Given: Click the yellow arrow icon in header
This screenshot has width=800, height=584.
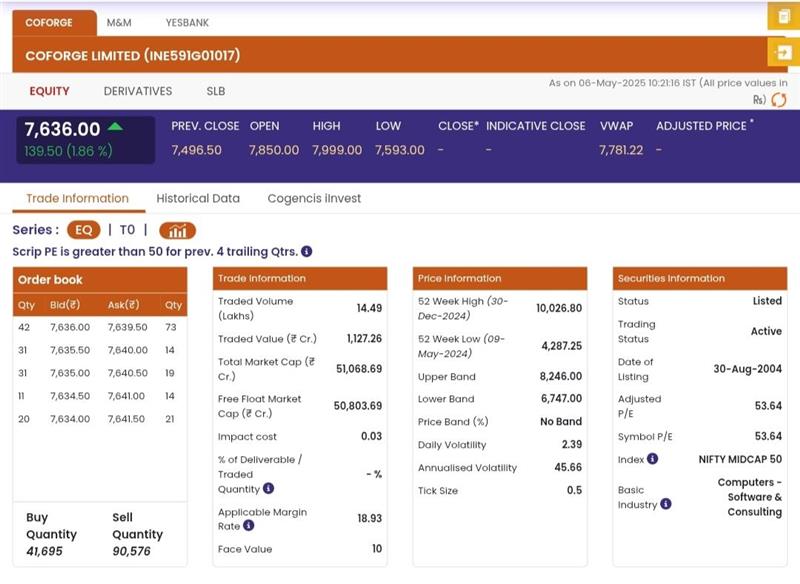Looking at the screenshot, I should (x=780, y=52).
